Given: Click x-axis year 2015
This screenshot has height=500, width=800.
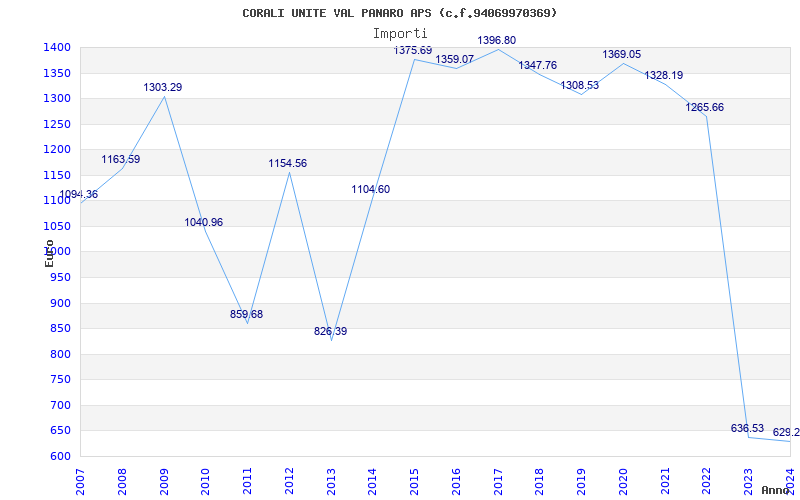Looking at the screenshot, I should pyautogui.click(x=415, y=482).
